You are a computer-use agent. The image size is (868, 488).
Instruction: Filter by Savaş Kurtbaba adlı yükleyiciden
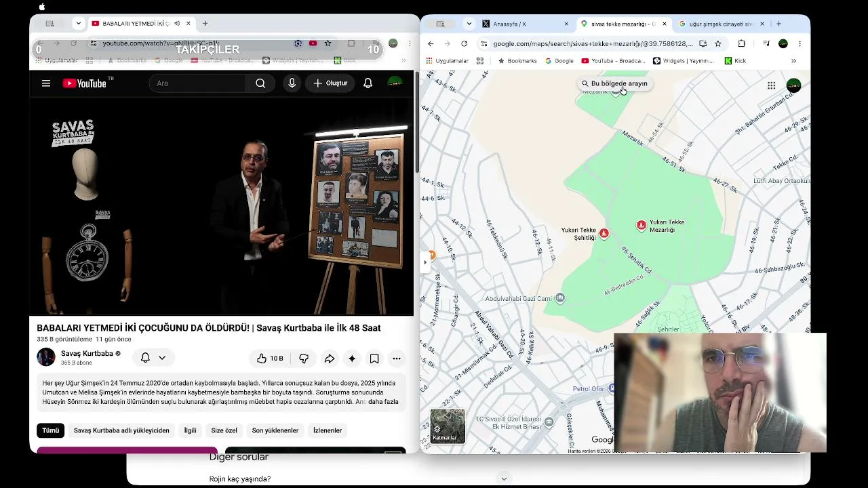click(x=121, y=430)
